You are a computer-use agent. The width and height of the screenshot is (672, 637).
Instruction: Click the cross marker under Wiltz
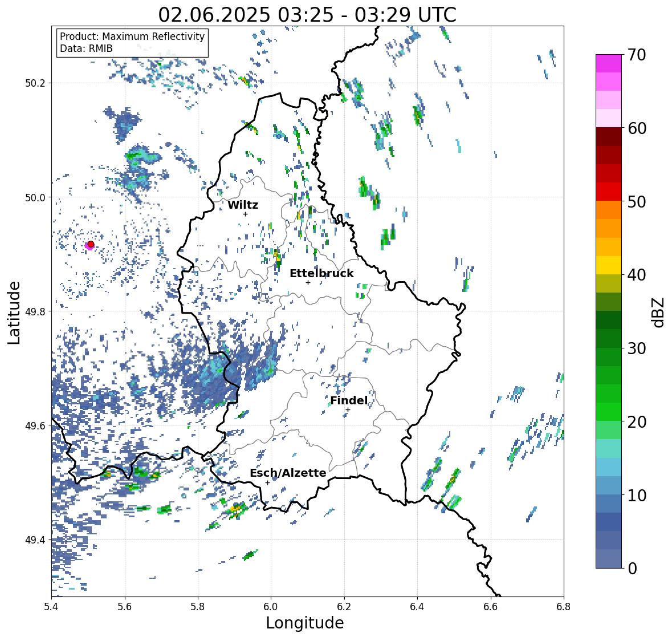(x=245, y=214)
